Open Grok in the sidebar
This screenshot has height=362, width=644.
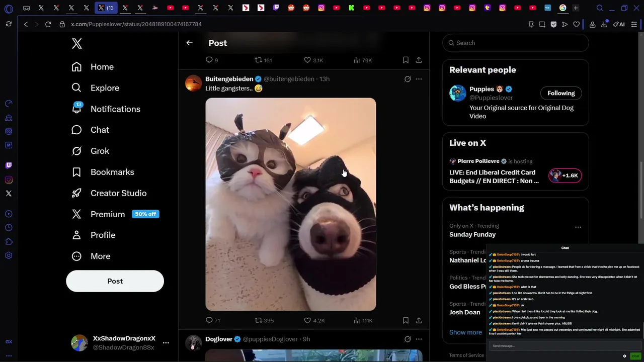tap(91, 151)
